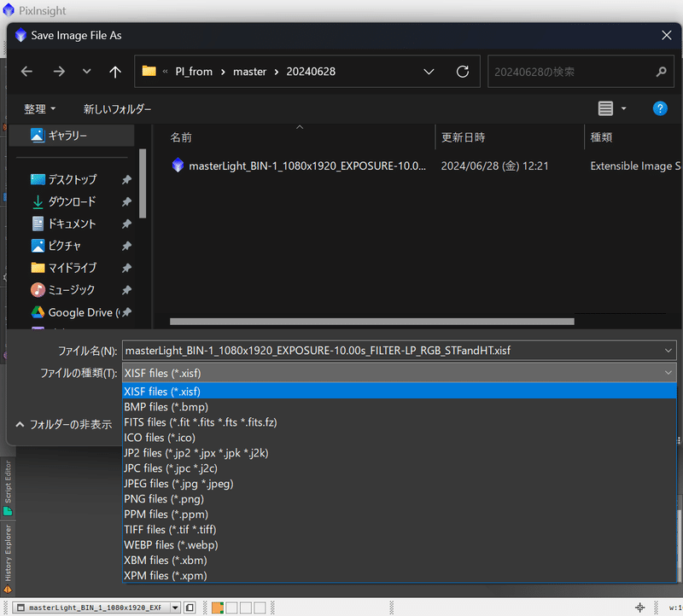
Task: Unpin デスクトップ using its pin icon
Action: (x=126, y=179)
